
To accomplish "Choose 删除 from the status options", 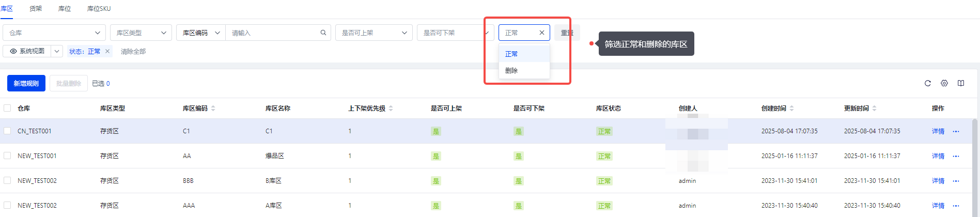I will tap(511, 70).
